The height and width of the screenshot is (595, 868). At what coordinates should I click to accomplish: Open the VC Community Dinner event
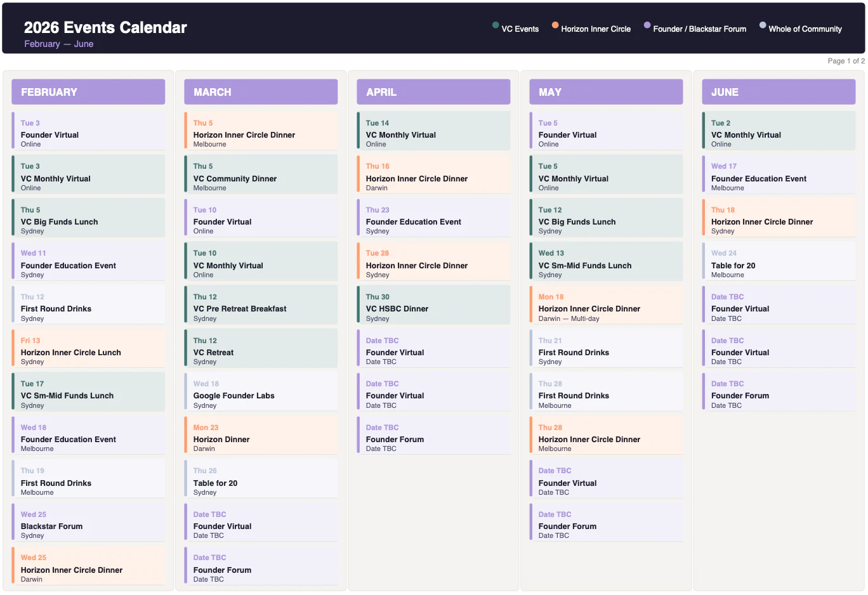[261, 177]
